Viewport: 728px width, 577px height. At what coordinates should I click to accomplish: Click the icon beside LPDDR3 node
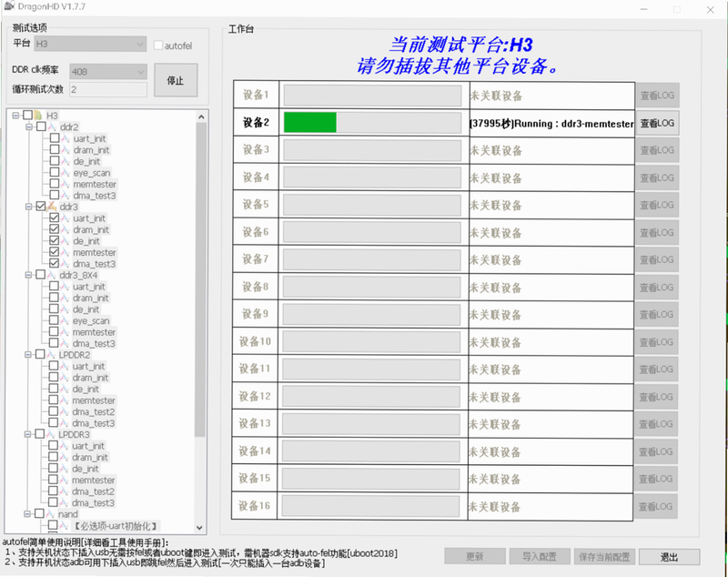tap(51, 434)
